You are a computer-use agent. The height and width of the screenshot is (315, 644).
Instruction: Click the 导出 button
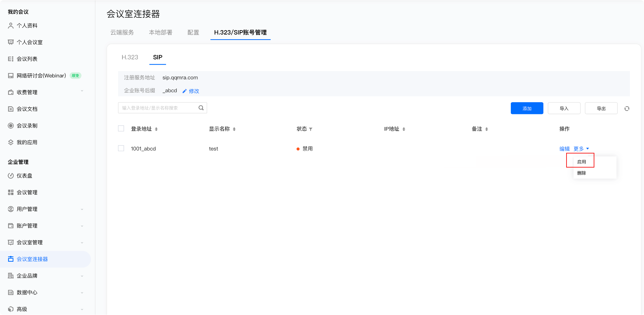coord(601,108)
